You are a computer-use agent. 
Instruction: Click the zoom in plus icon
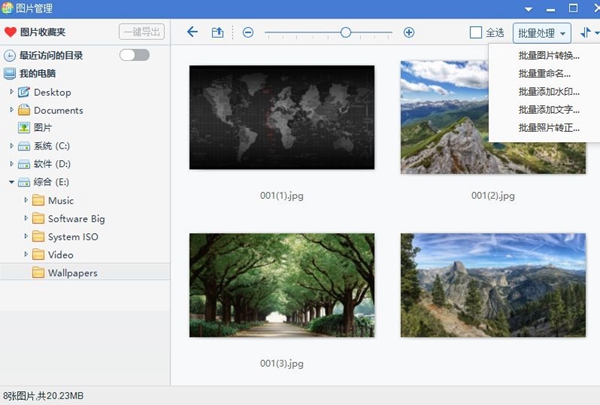[x=409, y=33]
